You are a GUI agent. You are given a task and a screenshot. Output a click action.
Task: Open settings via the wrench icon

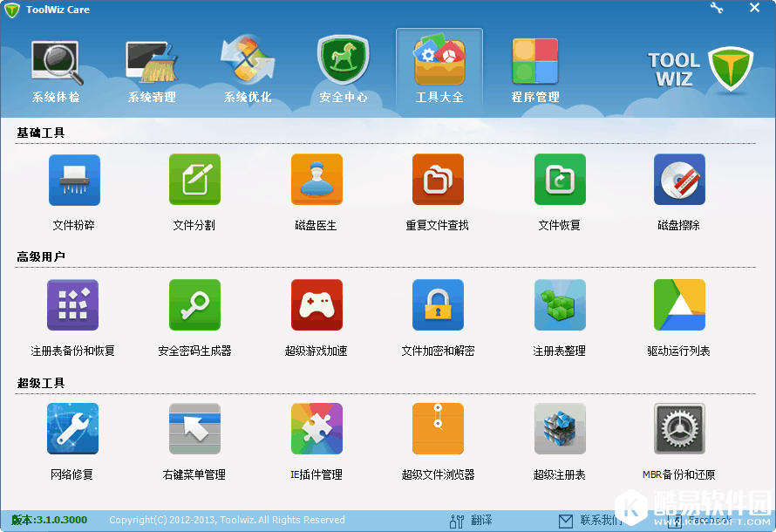click(717, 8)
